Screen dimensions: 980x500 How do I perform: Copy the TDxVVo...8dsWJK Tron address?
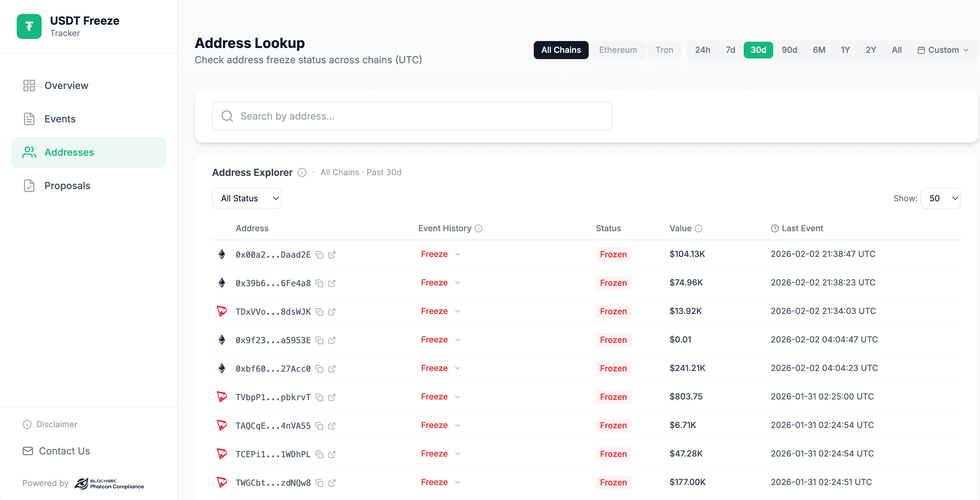coord(320,312)
